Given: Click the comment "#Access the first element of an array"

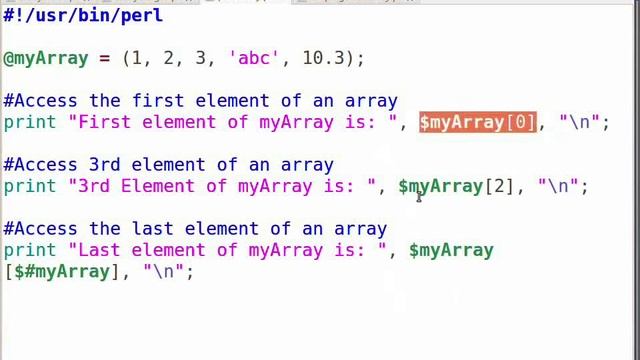Looking at the screenshot, I should 200,101.
